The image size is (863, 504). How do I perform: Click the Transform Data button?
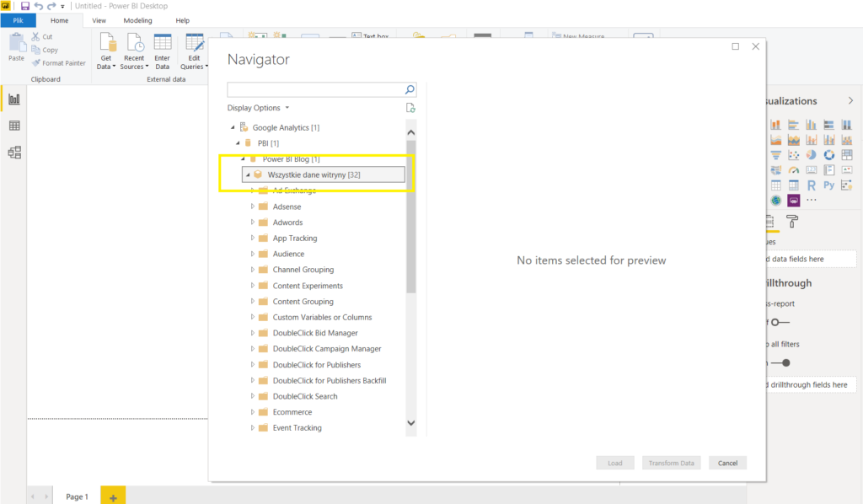click(672, 463)
